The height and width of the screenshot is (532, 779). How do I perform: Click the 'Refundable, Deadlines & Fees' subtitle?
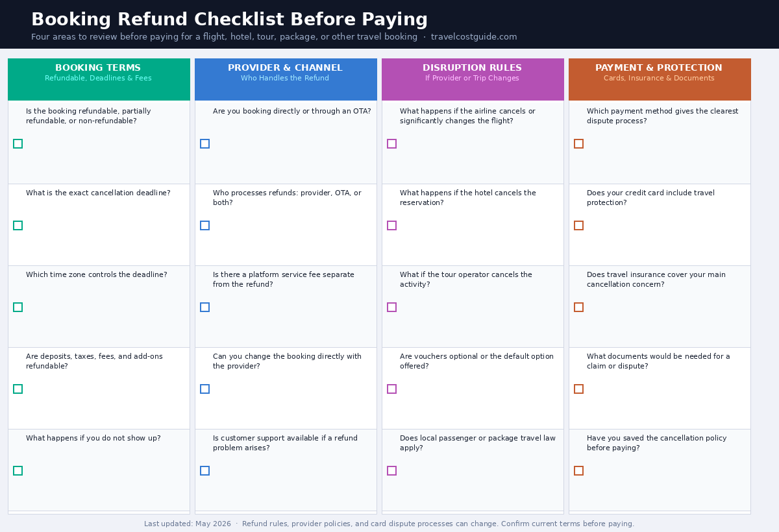click(98, 79)
